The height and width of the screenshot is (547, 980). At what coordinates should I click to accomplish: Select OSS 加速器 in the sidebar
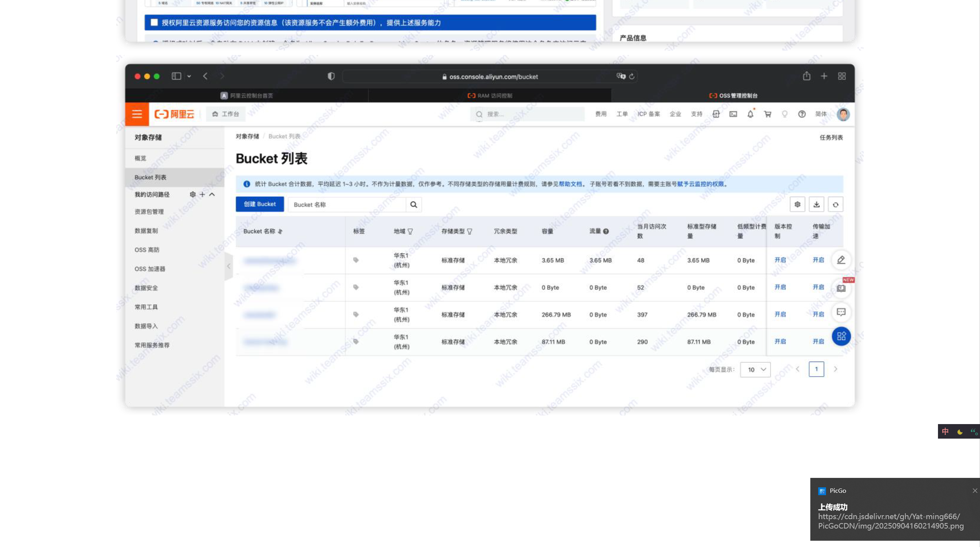150,269
